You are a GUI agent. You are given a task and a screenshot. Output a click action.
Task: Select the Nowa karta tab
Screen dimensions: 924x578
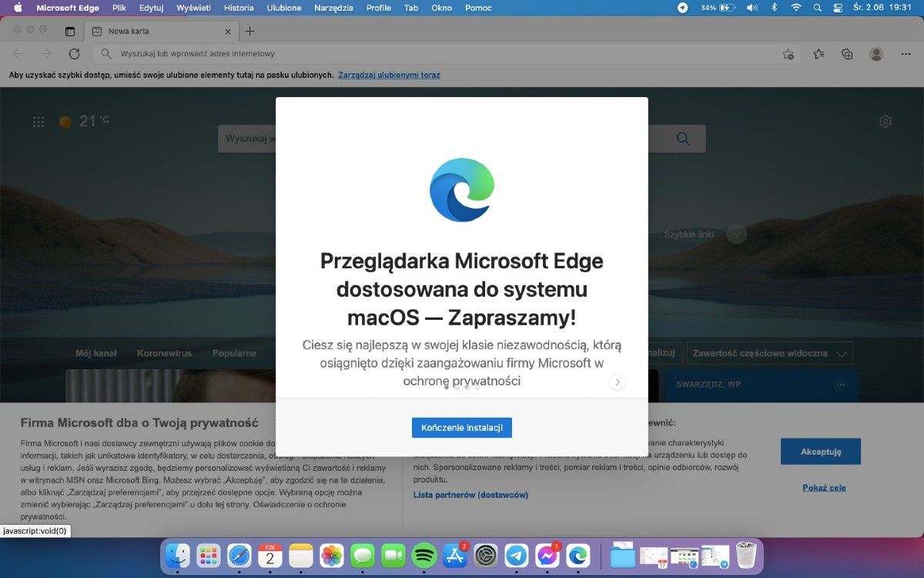click(x=161, y=32)
